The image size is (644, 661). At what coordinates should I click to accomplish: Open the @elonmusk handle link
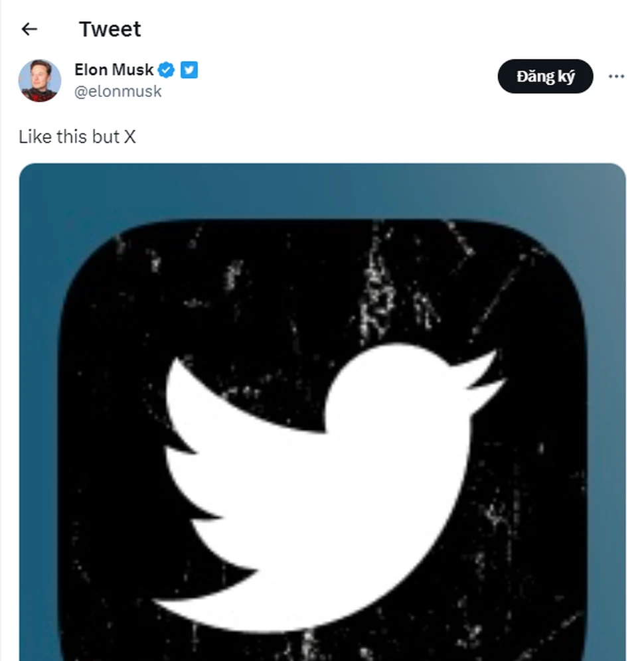coord(118,92)
